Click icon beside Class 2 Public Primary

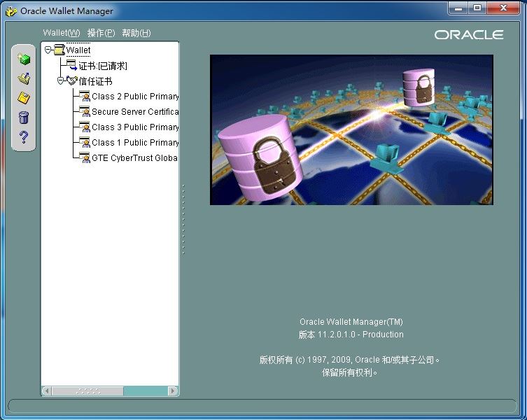pos(85,96)
